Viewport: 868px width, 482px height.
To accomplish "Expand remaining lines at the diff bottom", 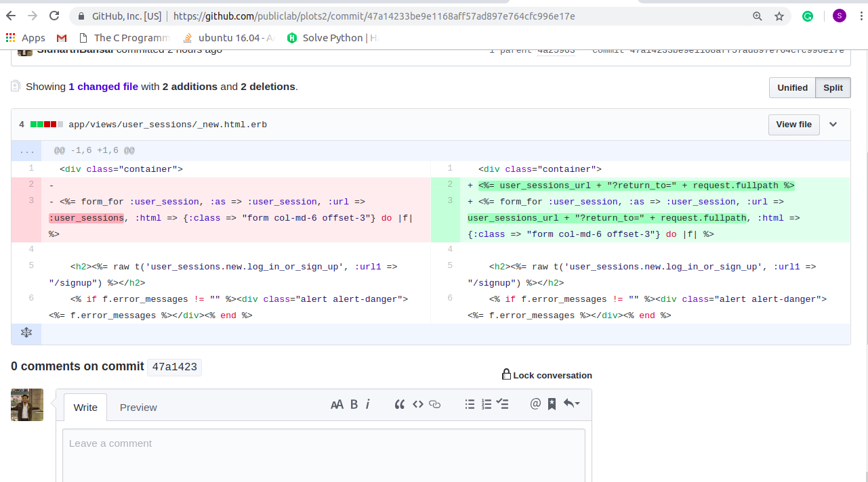I will tap(26, 332).
